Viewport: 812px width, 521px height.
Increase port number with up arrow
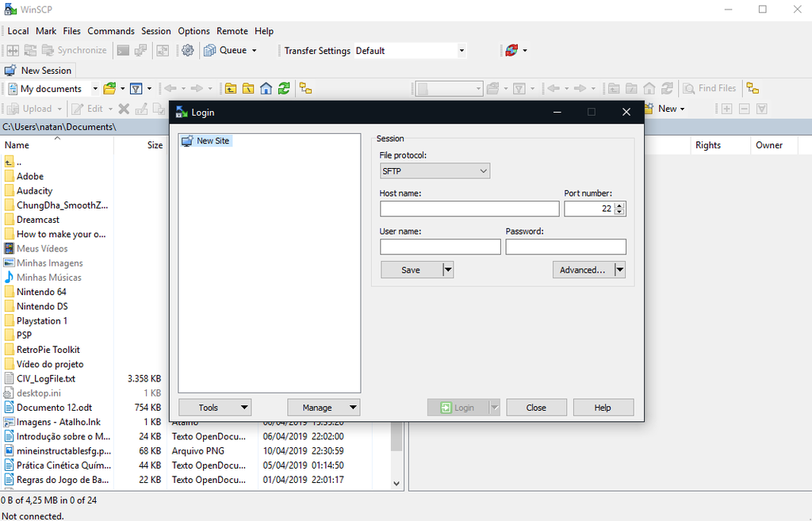(x=620, y=205)
